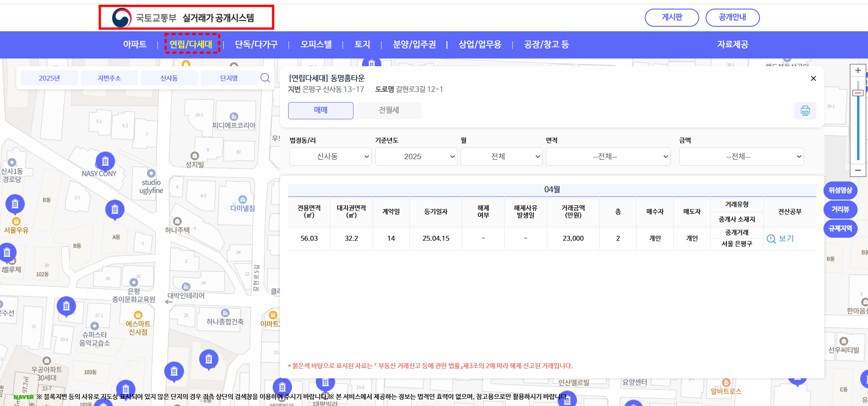Click the 다미넬집 map place icon
The width and height of the screenshot is (868, 406).
point(243,199)
